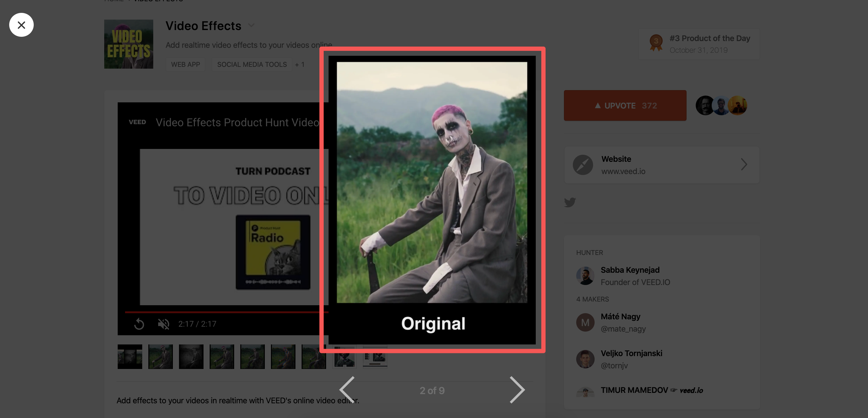Expand the +1 more topics tag
Viewport: 868px width, 418px height.
299,64
